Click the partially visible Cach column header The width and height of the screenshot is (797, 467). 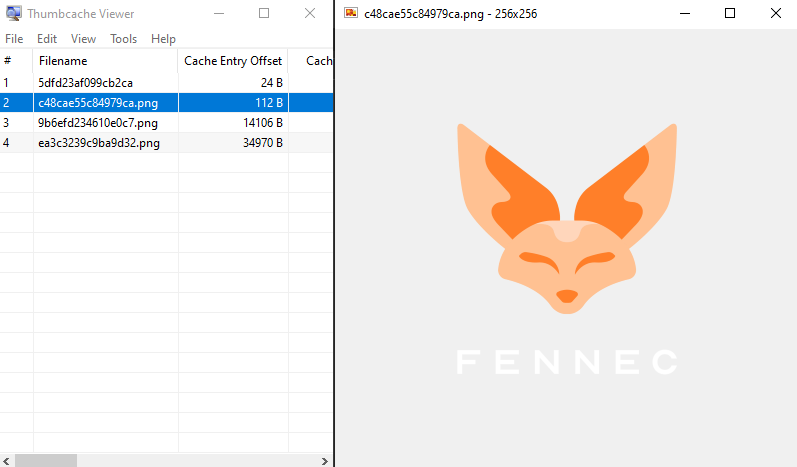pyautogui.click(x=311, y=61)
